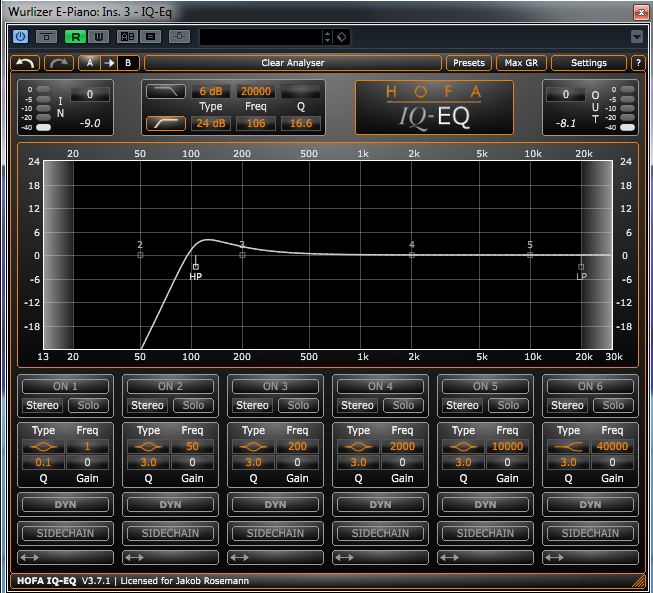Click band 1 horizontal arrow slider
This screenshot has height=593, width=653.
[x=65, y=557]
